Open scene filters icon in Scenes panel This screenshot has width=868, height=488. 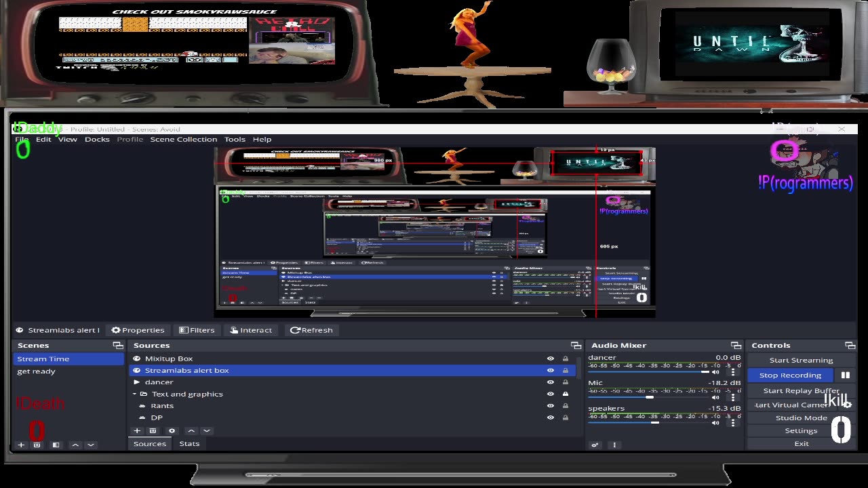coord(56,445)
